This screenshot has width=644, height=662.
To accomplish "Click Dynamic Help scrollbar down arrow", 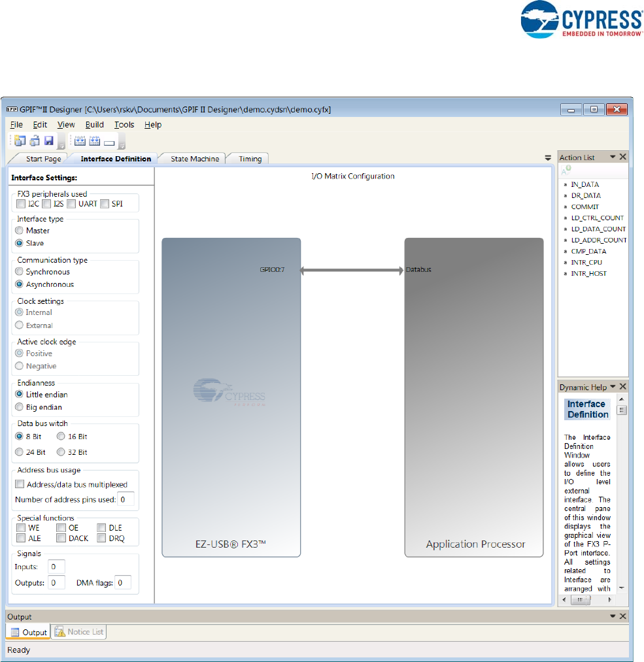I will tap(622, 588).
